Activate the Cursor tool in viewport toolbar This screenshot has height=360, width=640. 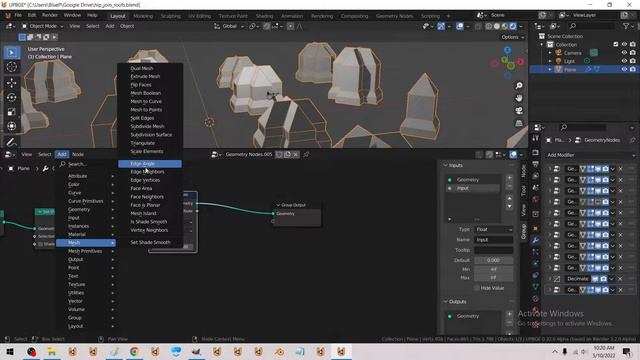[11, 67]
